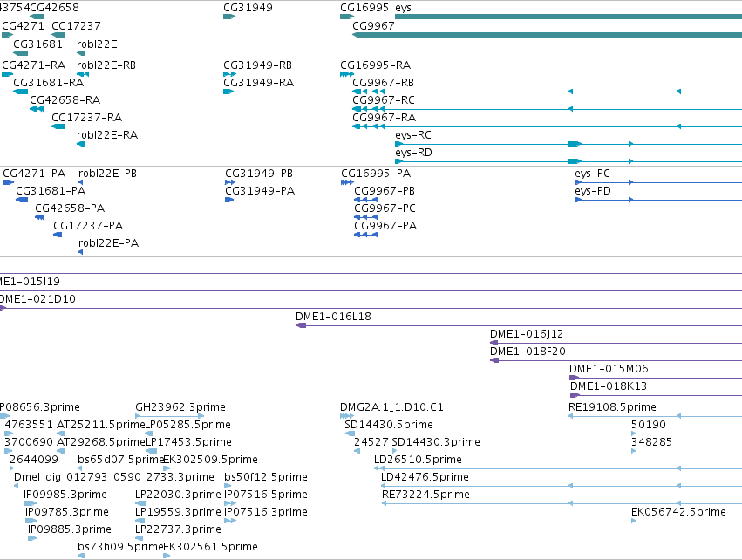Viewport: 742px width, 560px height.
Task: Select EST GH23962.3prime
Action: coord(180,407)
